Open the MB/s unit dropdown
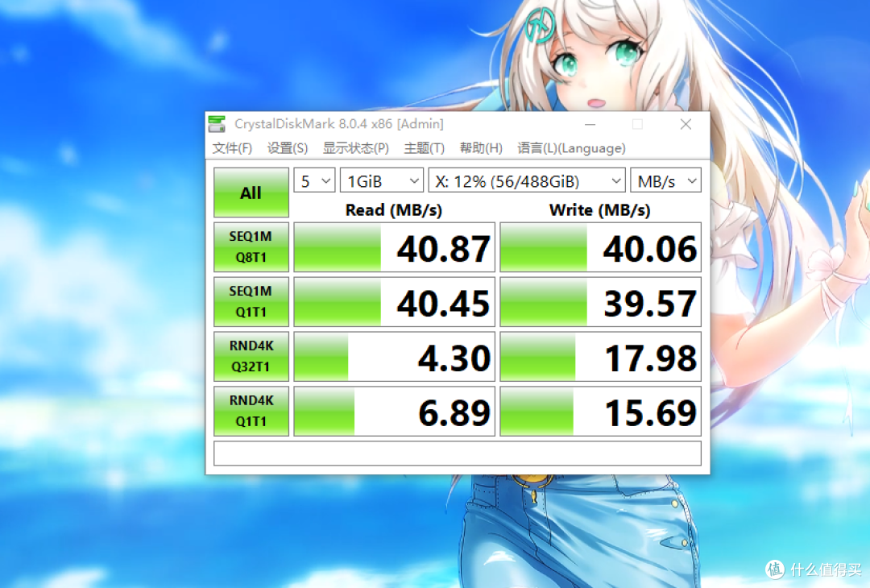 666,181
